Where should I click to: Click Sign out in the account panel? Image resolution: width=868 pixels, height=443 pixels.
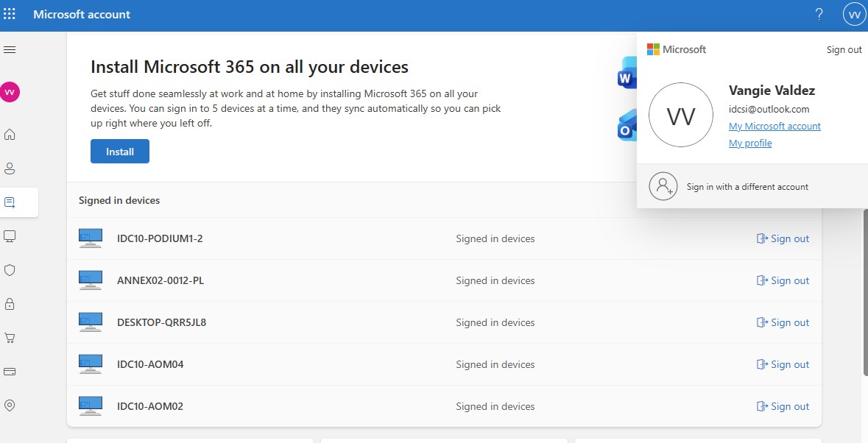[x=844, y=50]
